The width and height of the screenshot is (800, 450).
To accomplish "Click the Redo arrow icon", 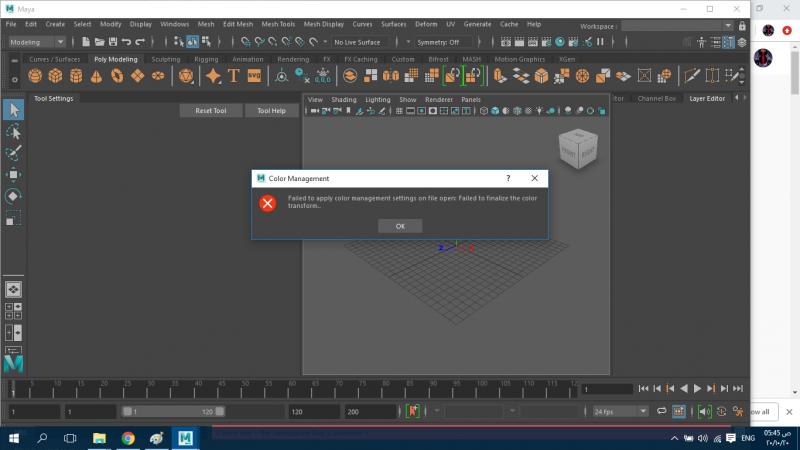I will point(140,42).
